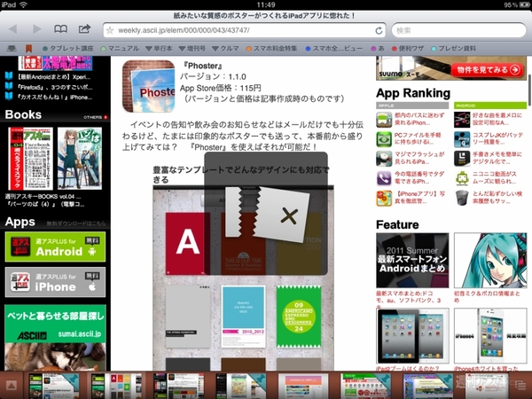Open the 初音ミク＆ボカロ情報まとめ link
The width and height of the screenshot is (532, 399).
[487, 297]
